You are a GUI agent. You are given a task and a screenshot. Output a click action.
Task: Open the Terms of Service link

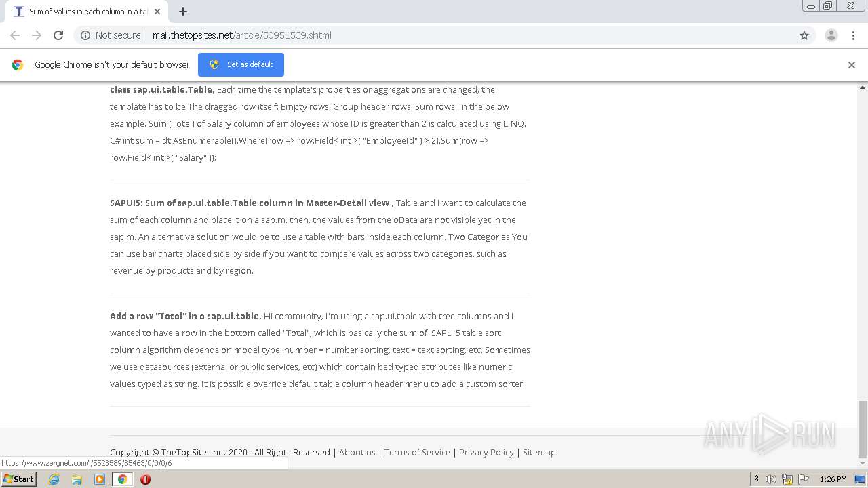417,452
